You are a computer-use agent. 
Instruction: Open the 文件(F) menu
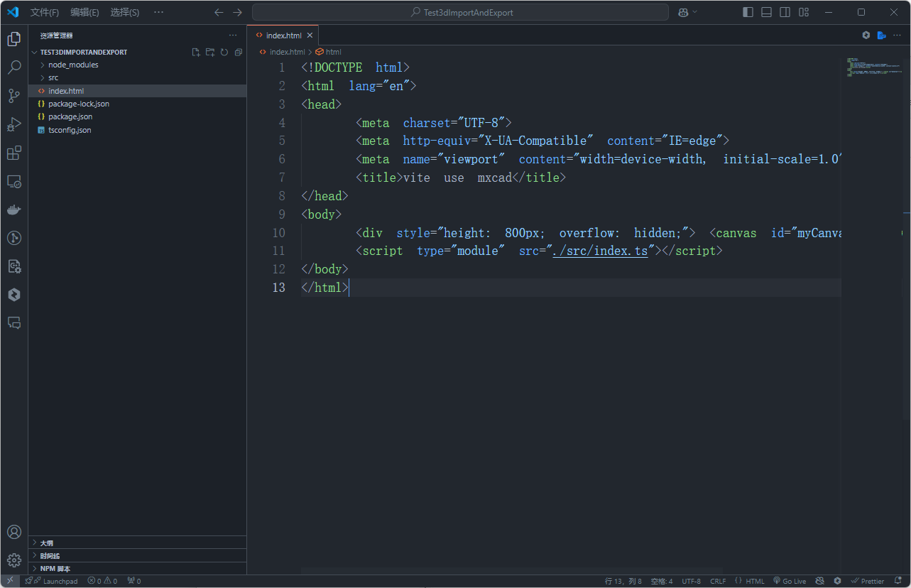pyautogui.click(x=45, y=12)
